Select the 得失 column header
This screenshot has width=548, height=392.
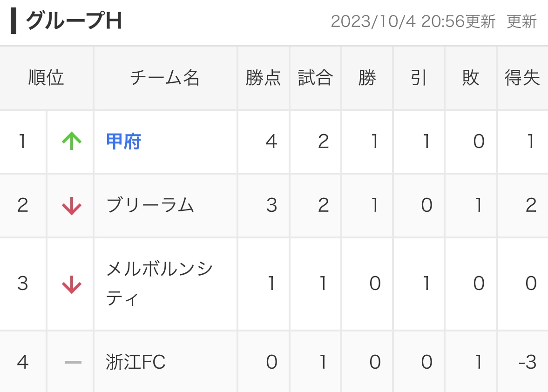tap(522, 78)
